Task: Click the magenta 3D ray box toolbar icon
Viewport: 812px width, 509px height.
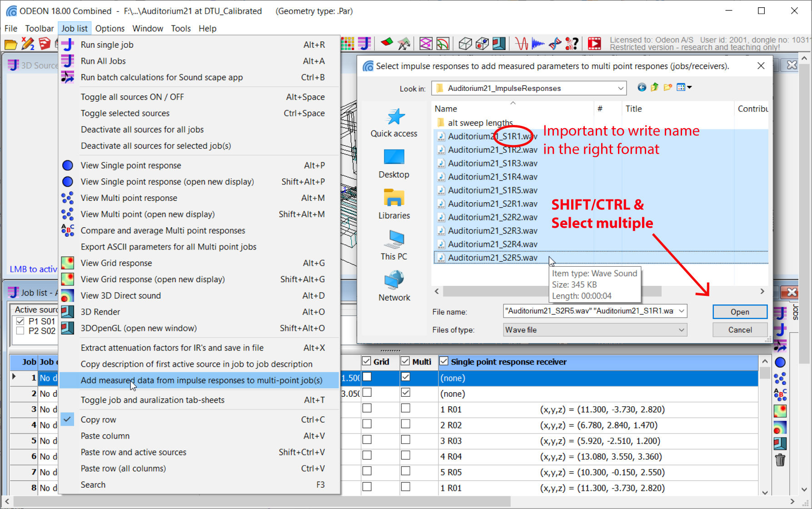Action: (426, 44)
